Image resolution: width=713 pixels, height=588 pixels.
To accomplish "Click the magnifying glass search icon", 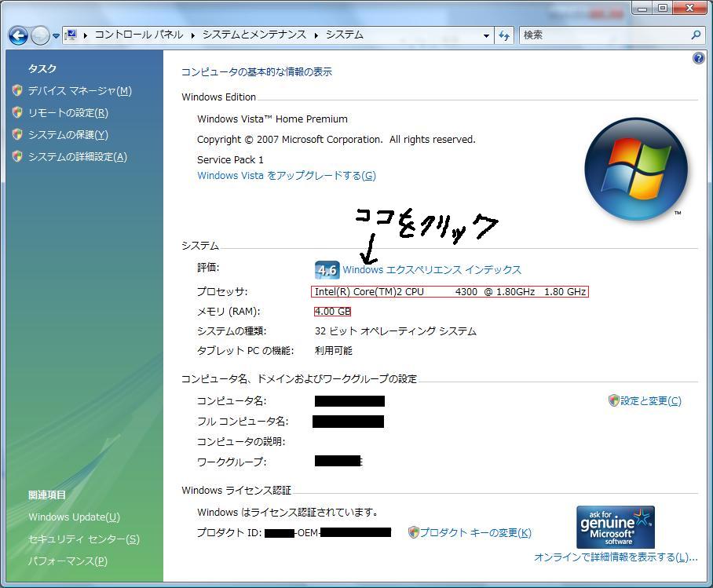I will [x=695, y=35].
